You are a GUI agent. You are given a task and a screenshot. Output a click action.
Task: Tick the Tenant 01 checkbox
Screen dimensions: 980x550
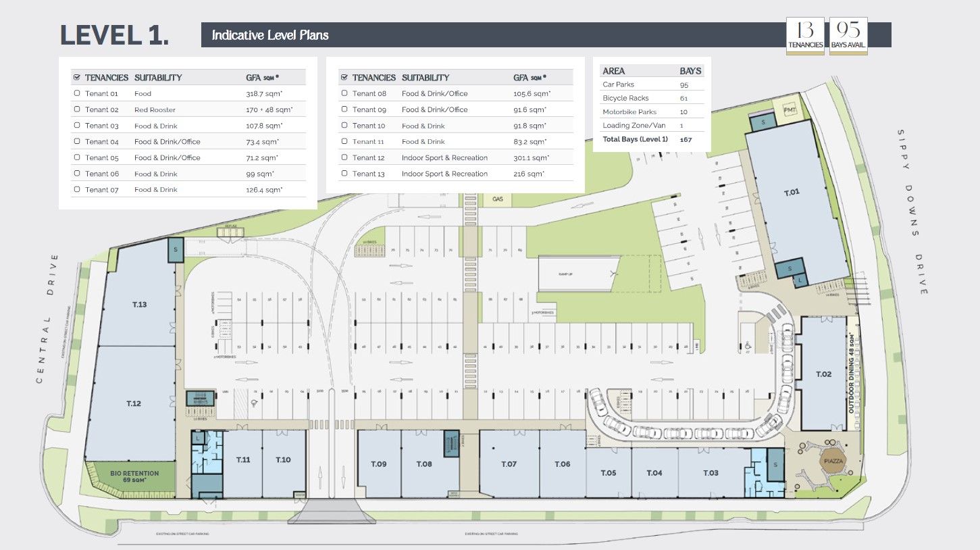(77, 93)
